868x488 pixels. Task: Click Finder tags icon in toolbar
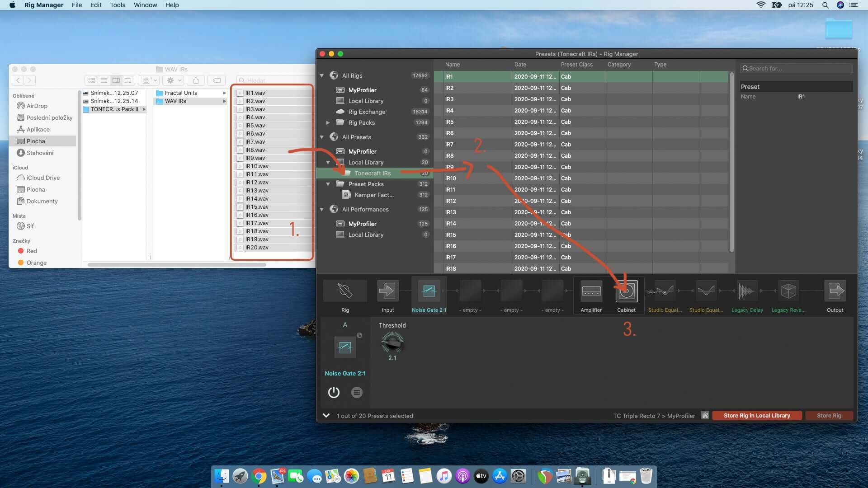217,80
